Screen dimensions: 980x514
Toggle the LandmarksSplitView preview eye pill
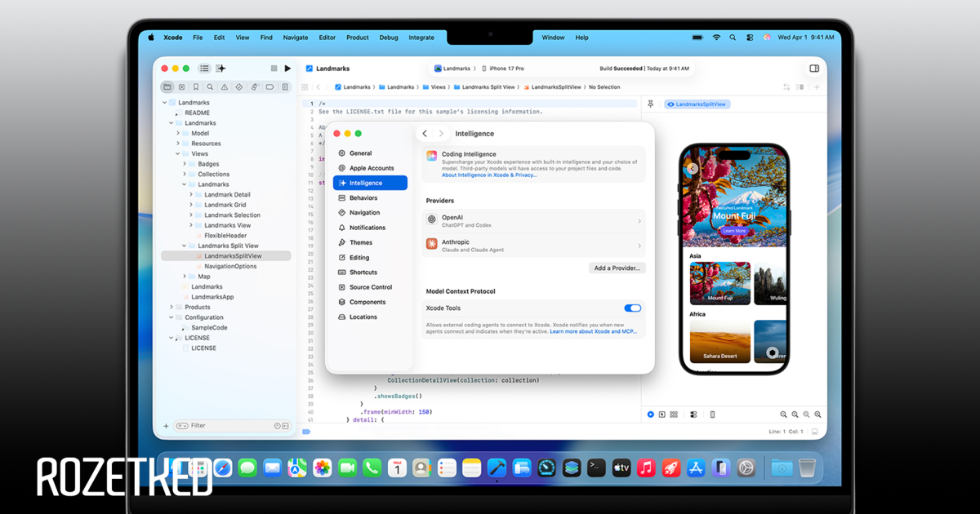[x=697, y=104]
